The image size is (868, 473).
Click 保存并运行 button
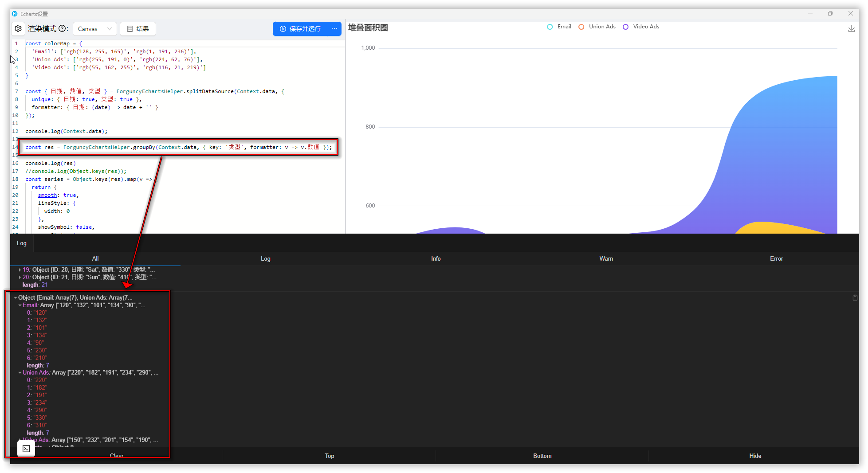click(300, 29)
